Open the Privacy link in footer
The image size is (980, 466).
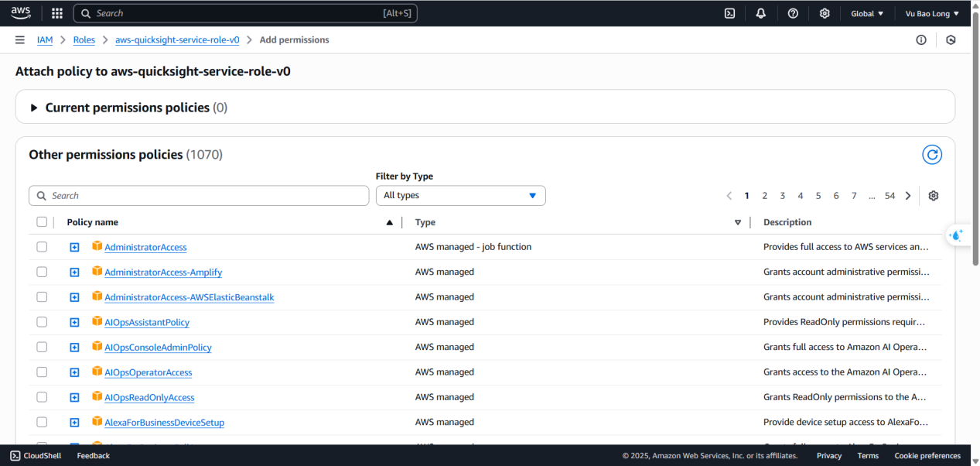829,456
